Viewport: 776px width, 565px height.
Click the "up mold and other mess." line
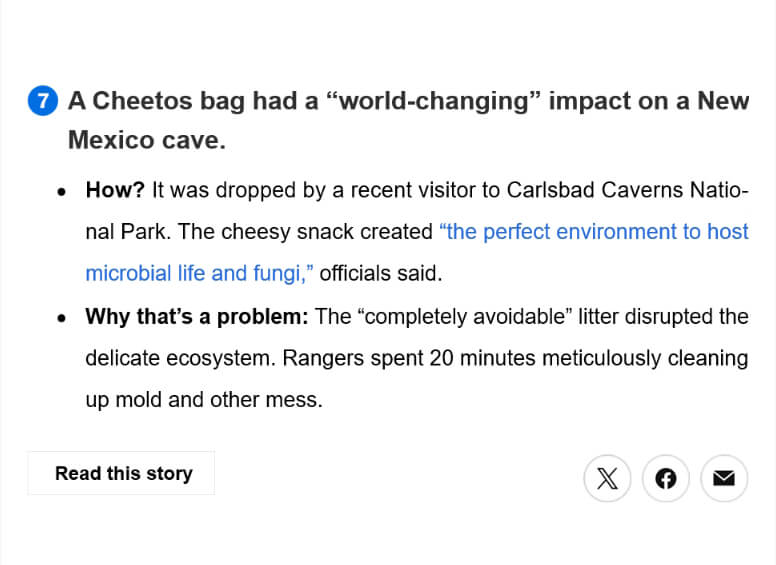(203, 400)
